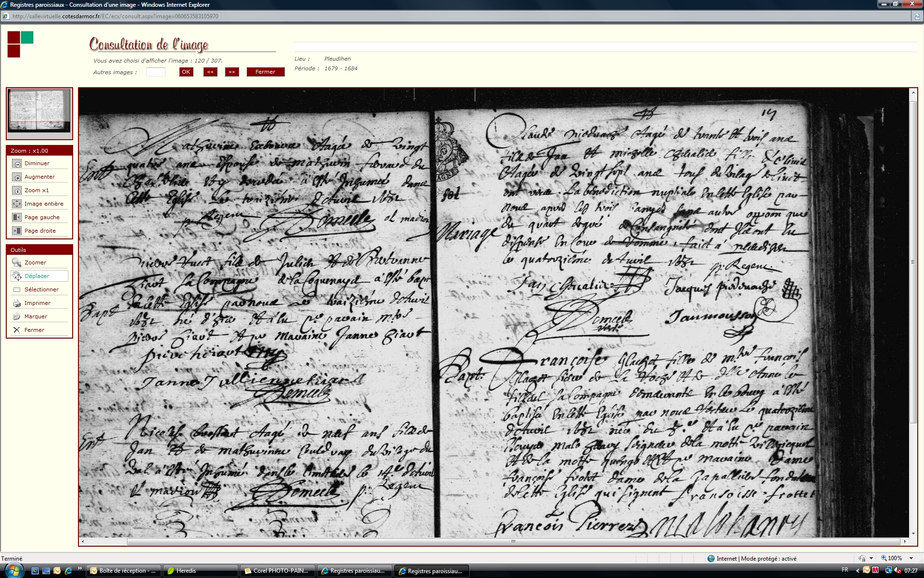Viewport: 924px width, 578px height.
Task: View the left page with Page gauche
Action: 17,218
